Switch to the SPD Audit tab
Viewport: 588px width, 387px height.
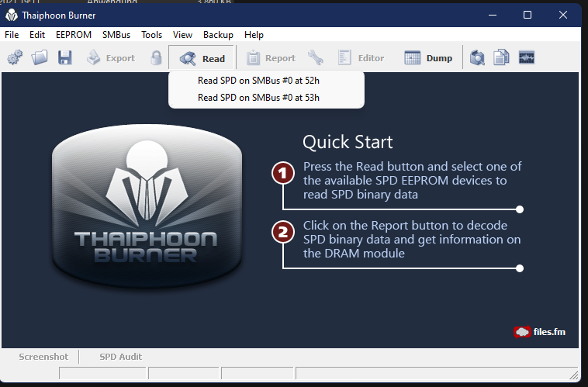(120, 357)
